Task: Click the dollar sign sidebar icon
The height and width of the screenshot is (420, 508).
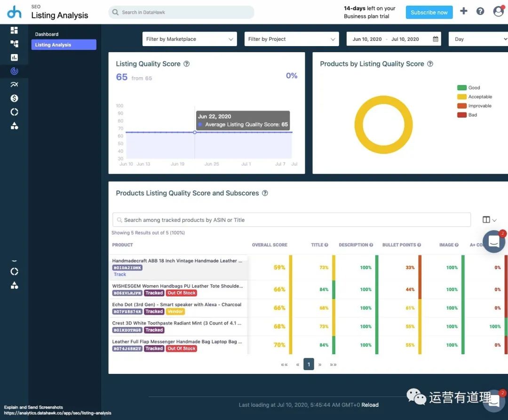Action: coord(14,98)
